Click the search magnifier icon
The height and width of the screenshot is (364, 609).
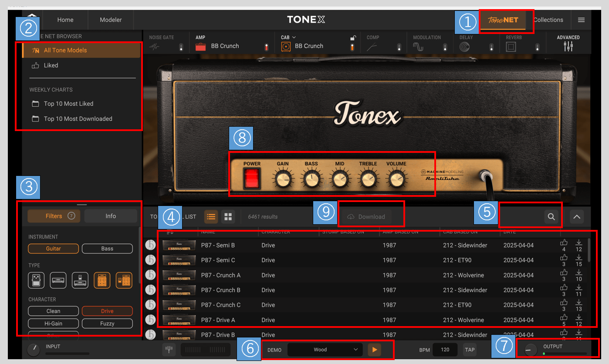click(x=551, y=216)
